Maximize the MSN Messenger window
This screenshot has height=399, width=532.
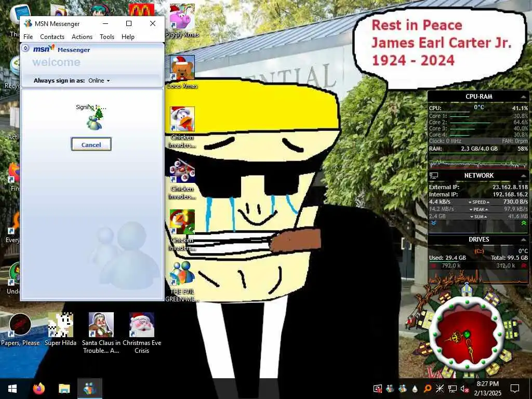[x=129, y=23]
